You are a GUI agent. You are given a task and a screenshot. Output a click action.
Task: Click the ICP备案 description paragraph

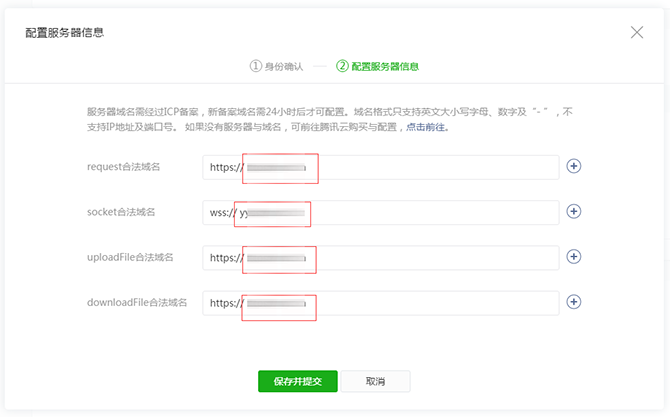click(328, 119)
